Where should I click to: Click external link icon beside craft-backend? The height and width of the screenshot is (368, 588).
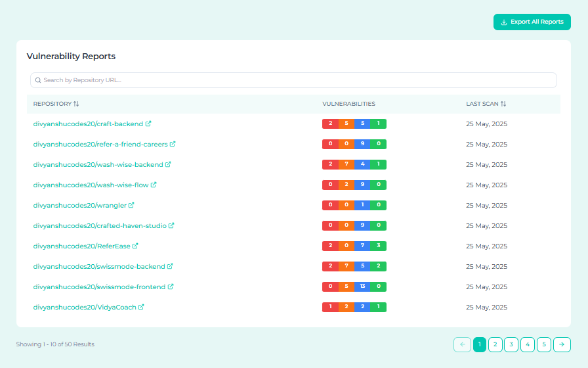click(x=148, y=124)
